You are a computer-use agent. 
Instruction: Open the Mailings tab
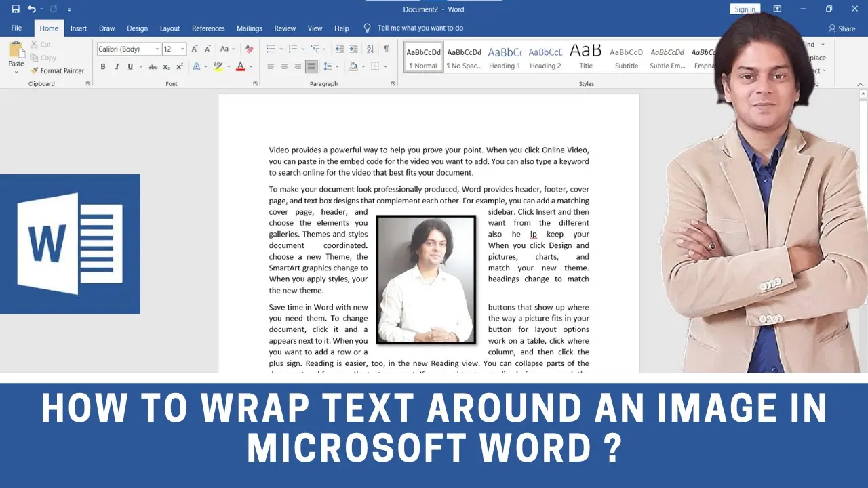pyautogui.click(x=250, y=28)
